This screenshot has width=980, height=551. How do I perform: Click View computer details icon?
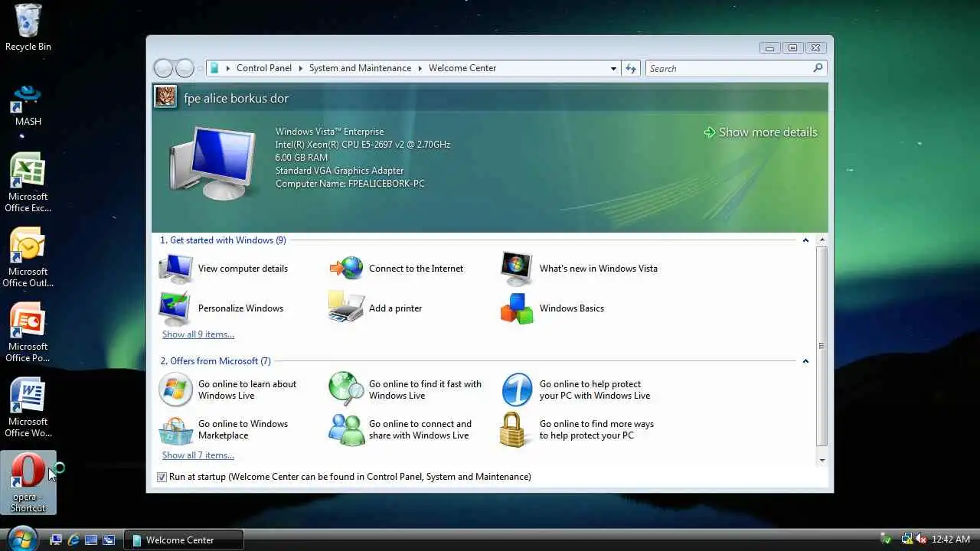pos(176,269)
